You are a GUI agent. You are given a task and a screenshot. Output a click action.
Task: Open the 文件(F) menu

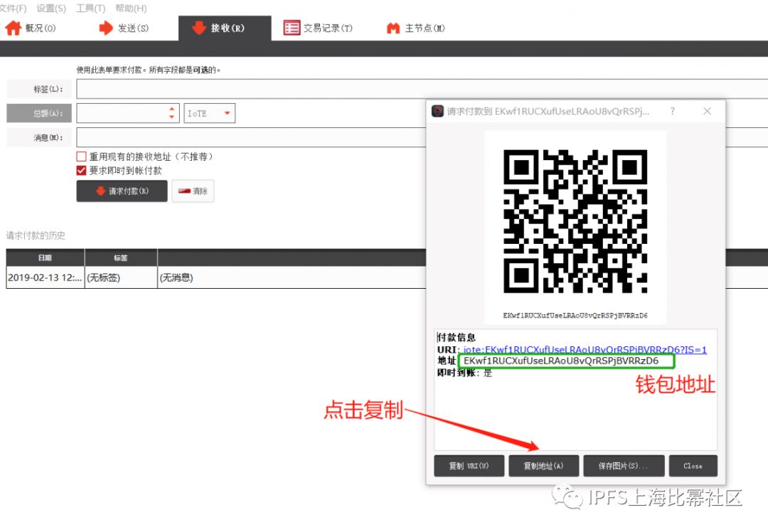pos(13,9)
